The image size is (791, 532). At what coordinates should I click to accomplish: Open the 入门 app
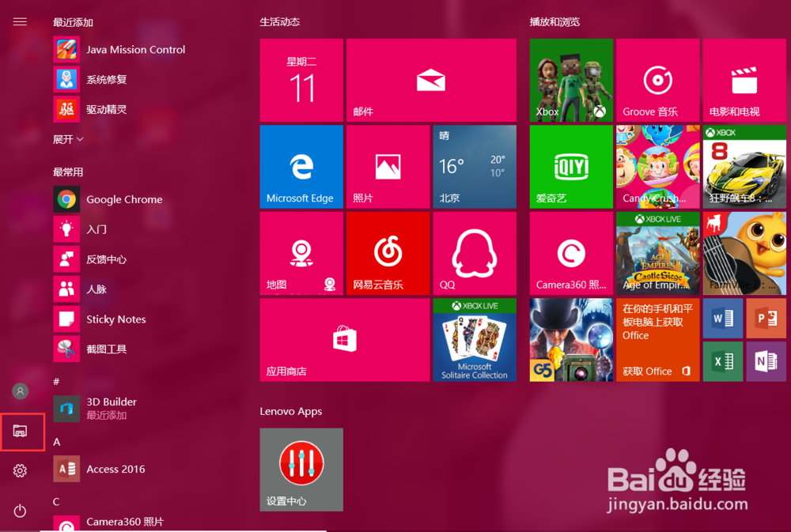(x=81, y=229)
